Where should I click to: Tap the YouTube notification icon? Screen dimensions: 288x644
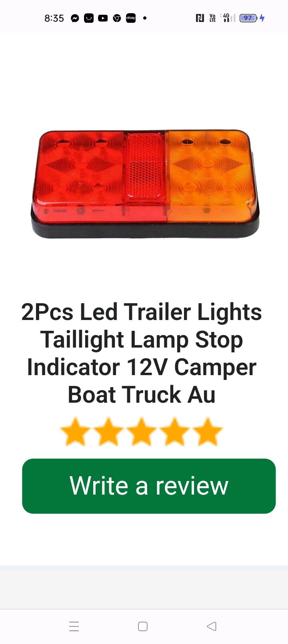[103, 18]
